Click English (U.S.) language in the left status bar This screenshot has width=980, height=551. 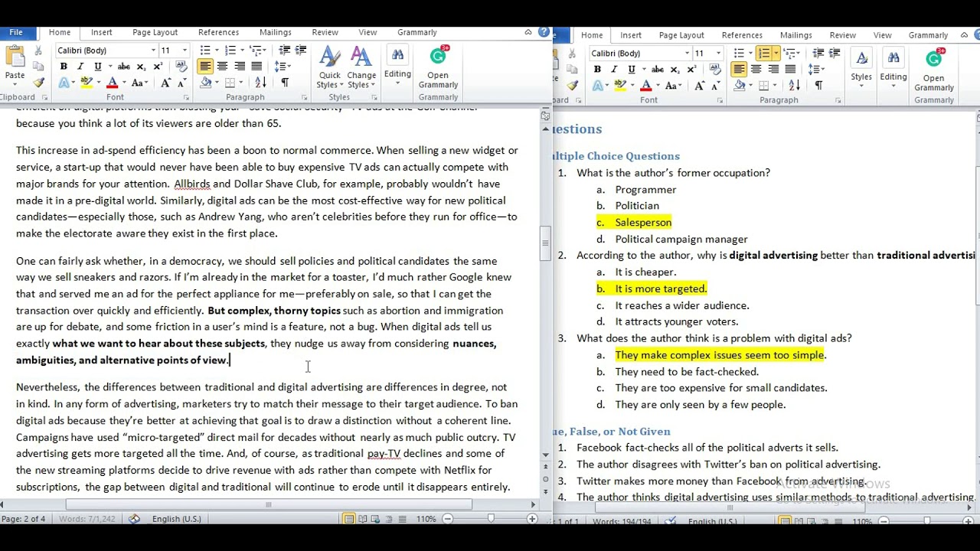pos(176,519)
